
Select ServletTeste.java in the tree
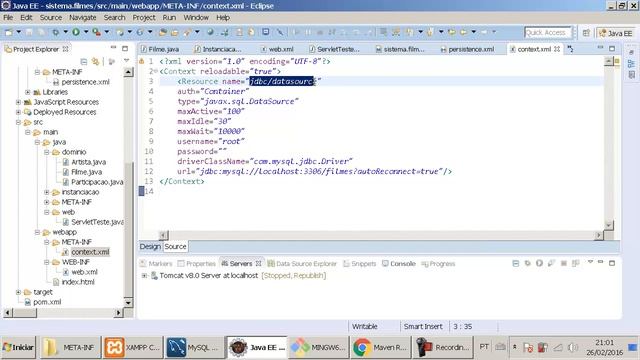coord(97,222)
